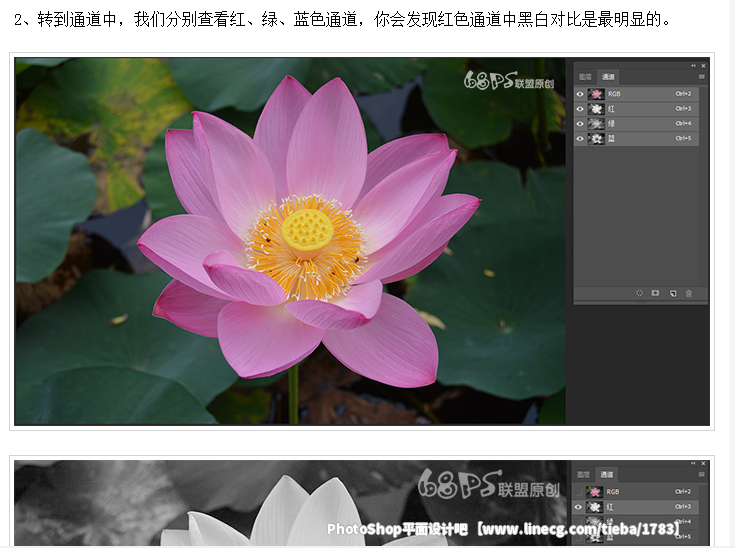
Task: Click save selection as channel icon
Action: (x=655, y=293)
